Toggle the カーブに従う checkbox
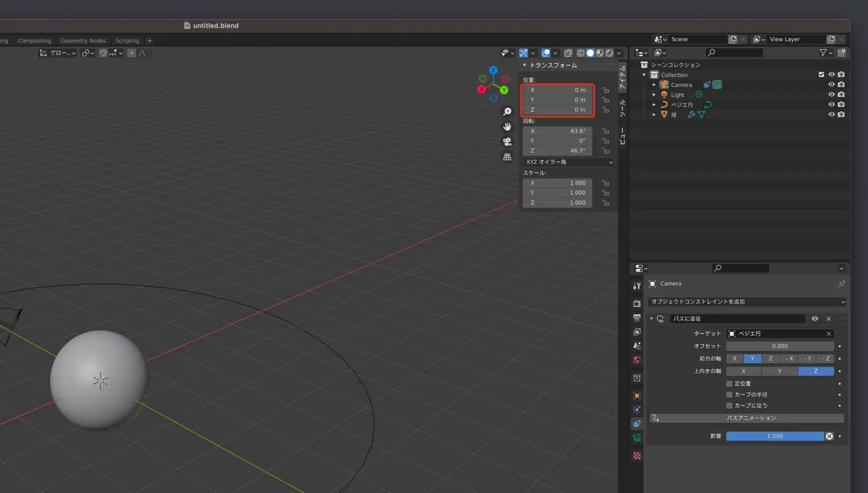Image resolution: width=868 pixels, height=493 pixels. tap(729, 406)
